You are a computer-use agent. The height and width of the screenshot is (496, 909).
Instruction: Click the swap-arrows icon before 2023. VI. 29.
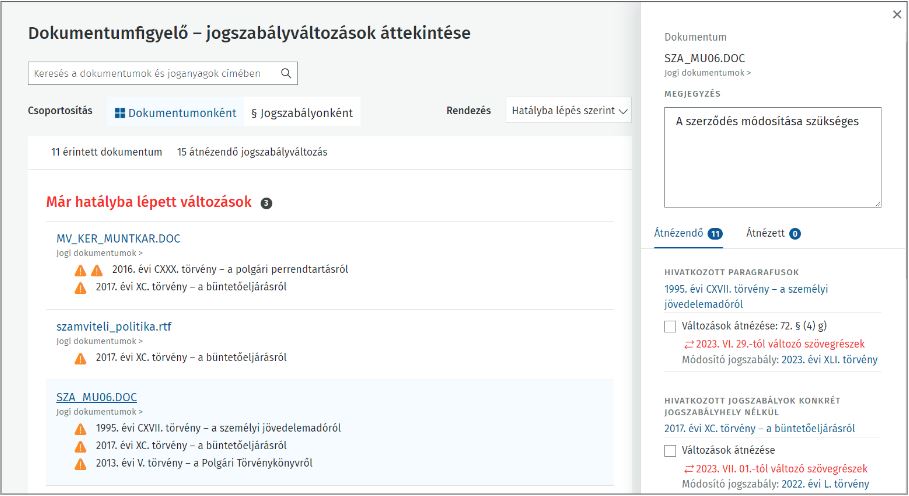pos(688,343)
